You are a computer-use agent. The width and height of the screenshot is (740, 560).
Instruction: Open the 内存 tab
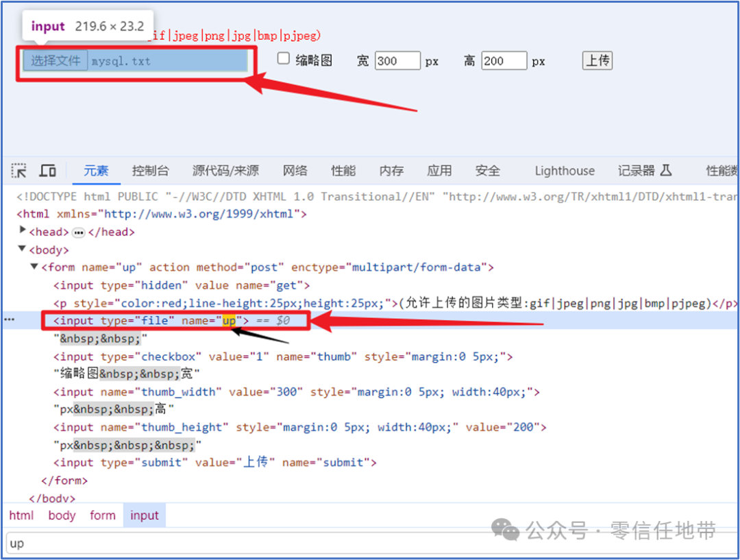pyautogui.click(x=391, y=171)
